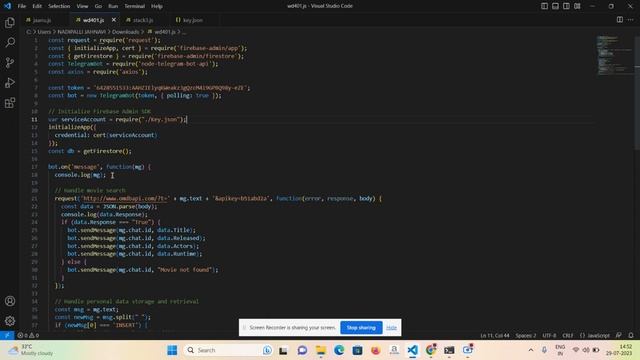
Task: Open the Go menu
Action: [x=98, y=6]
